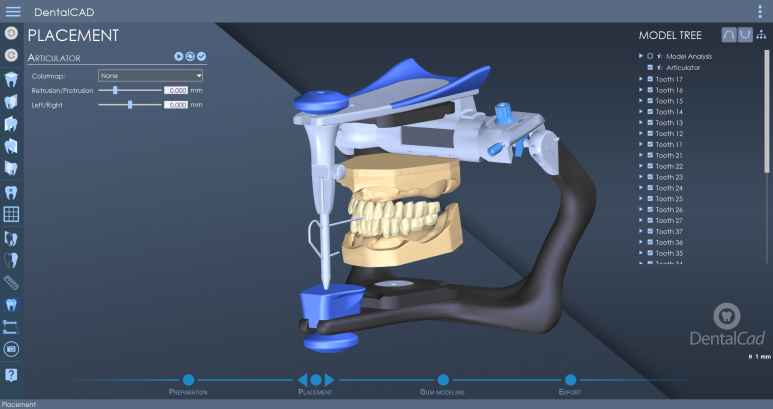Click the next step arrow beside Placement
The image size is (773, 409).
pos(329,380)
